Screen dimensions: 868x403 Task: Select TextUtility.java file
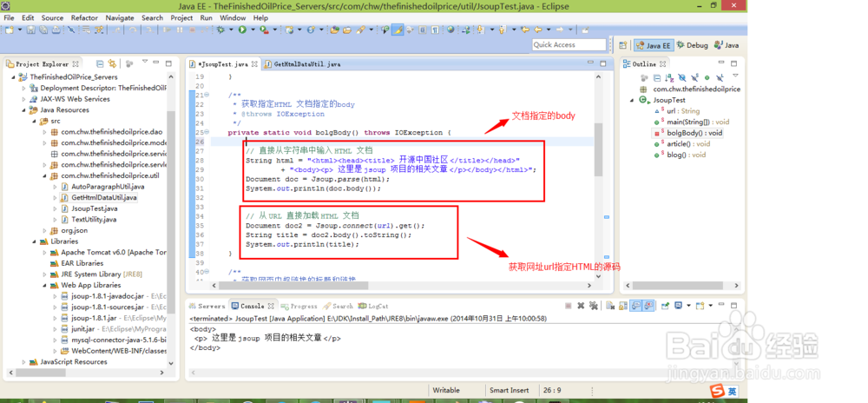pyautogui.click(x=94, y=219)
